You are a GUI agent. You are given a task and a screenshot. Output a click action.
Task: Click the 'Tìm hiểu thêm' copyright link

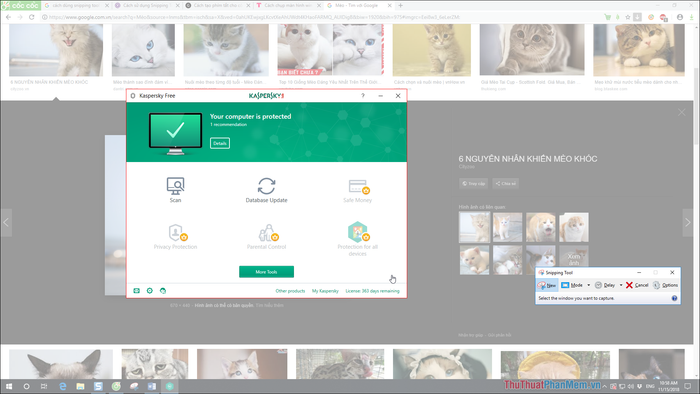click(270, 306)
